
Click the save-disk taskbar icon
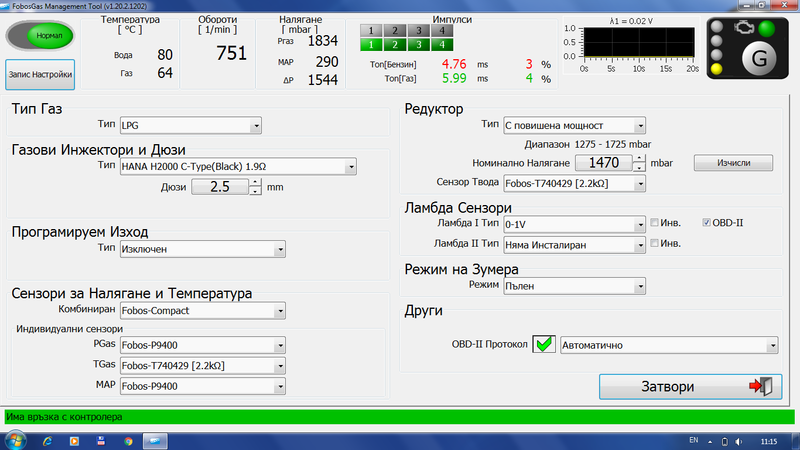(101, 441)
